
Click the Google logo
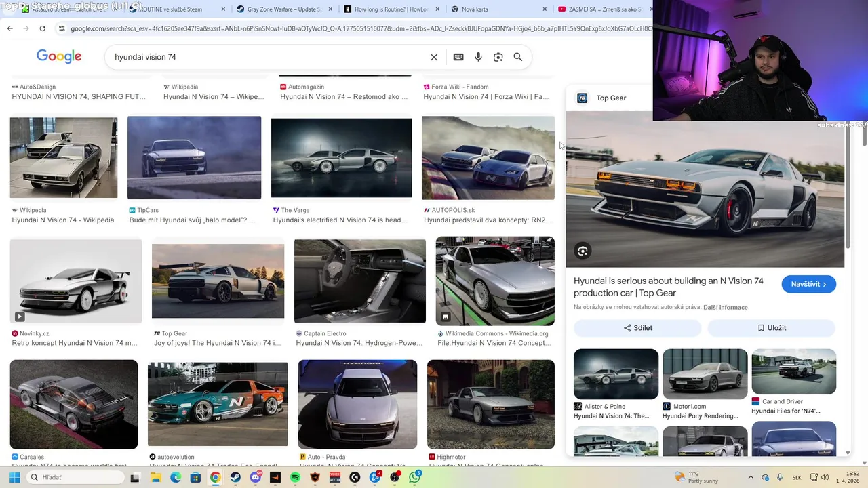(59, 56)
